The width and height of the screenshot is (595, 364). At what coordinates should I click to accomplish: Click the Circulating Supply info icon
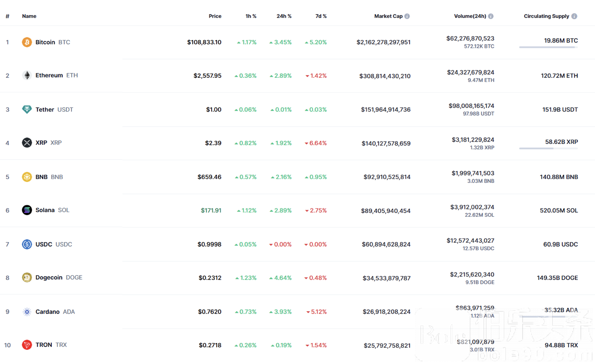pyautogui.click(x=575, y=16)
